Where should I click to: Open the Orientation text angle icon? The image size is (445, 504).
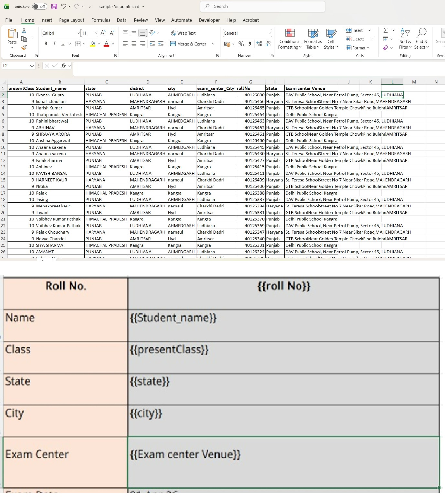[x=152, y=33]
